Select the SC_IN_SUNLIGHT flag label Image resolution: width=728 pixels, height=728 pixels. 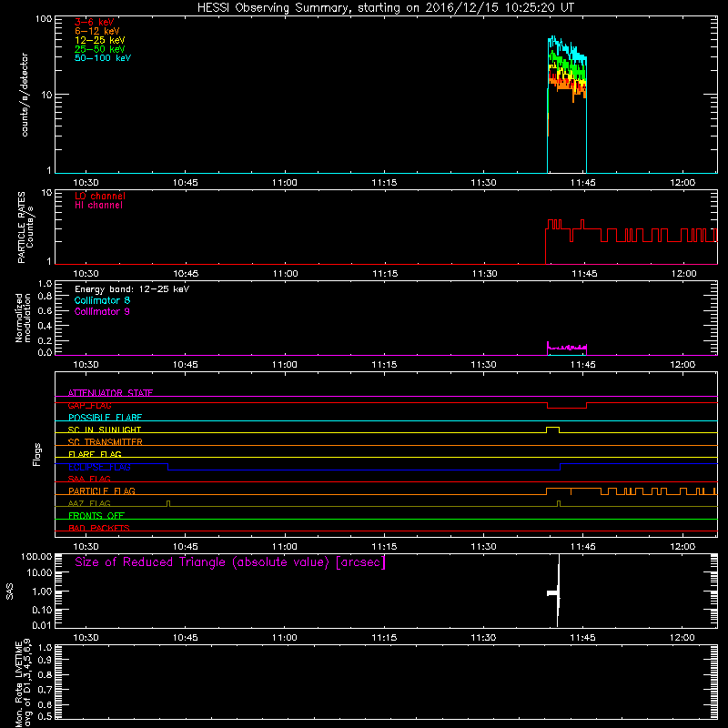point(105,430)
